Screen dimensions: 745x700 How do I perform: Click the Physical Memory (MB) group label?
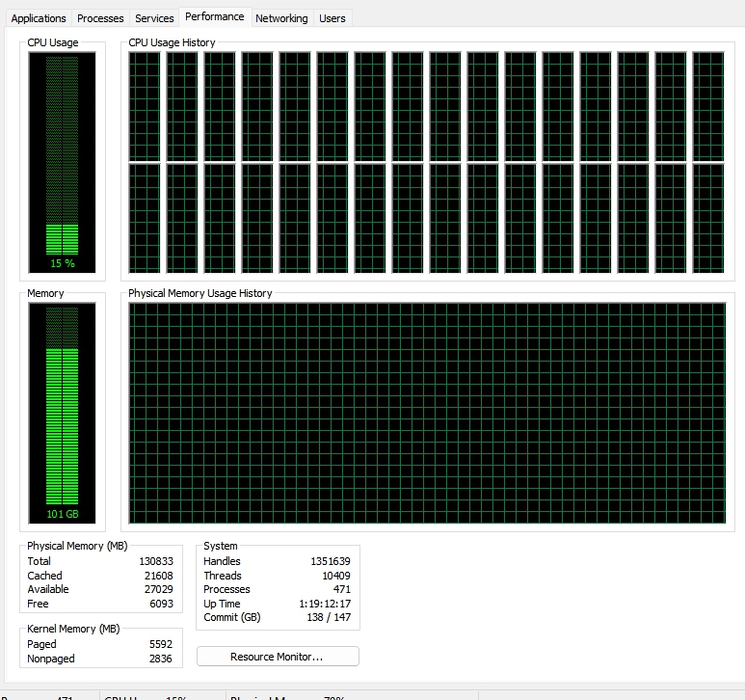pyautogui.click(x=77, y=546)
